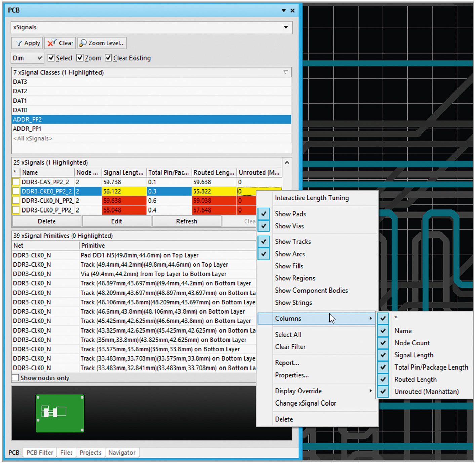Select the Via (49.4mm,44.2mm) primitive row

pyautogui.click(x=134, y=274)
